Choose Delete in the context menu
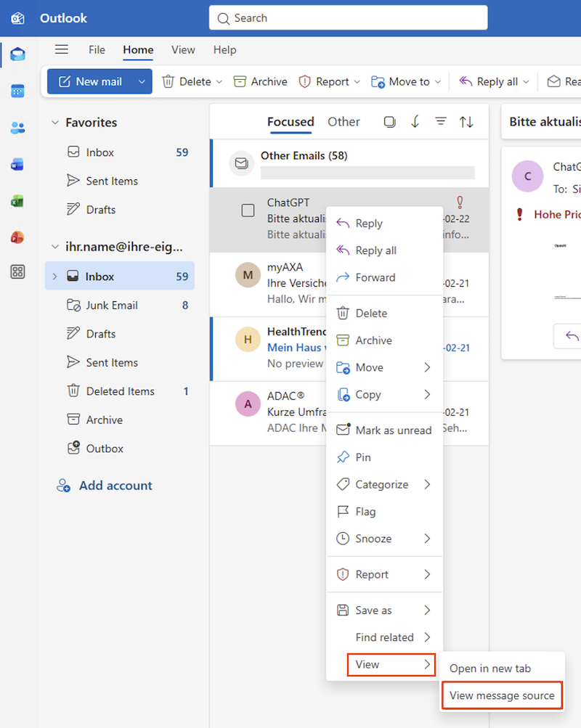 point(384,314)
